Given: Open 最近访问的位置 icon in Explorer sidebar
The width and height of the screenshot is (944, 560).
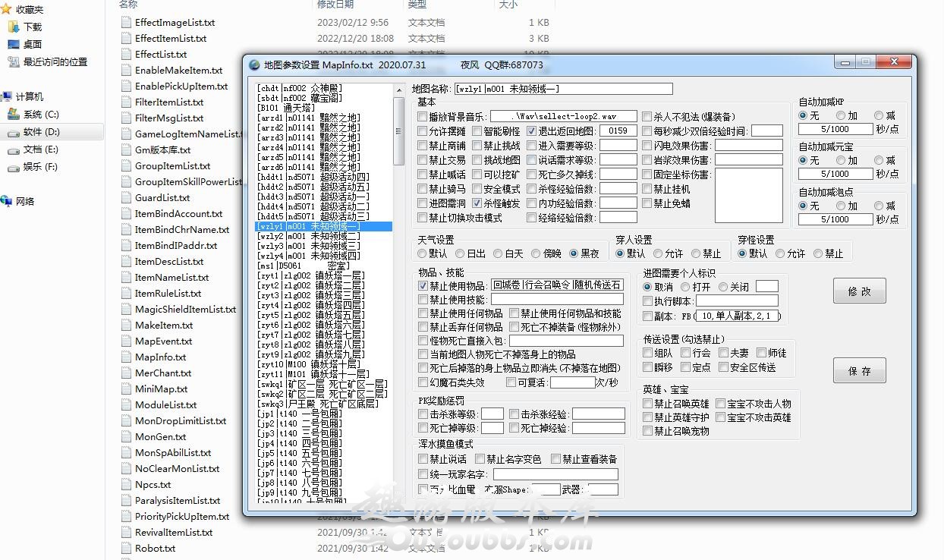Looking at the screenshot, I should coord(13,61).
